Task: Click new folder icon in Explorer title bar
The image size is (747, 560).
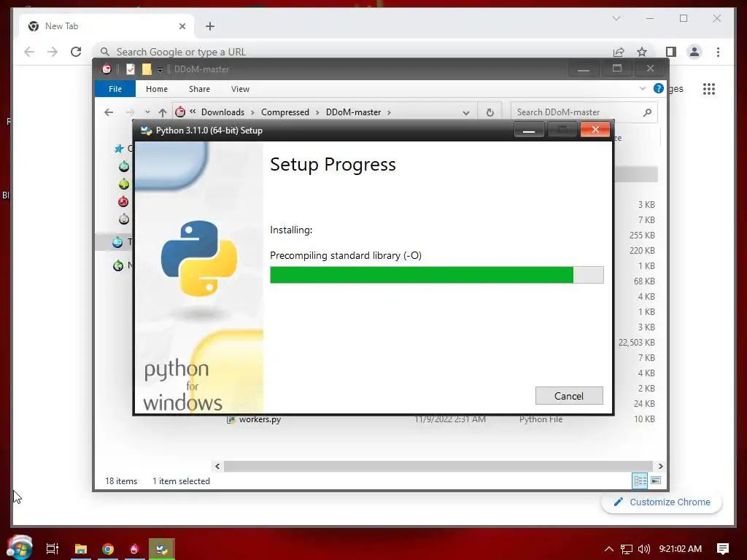Action: pyautogui.click(x=147, y=69)
